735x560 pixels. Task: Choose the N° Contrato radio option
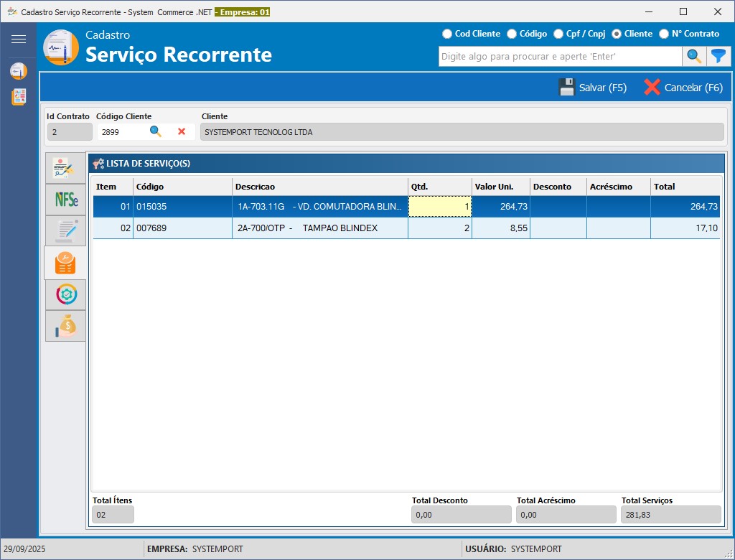[664, 34]
